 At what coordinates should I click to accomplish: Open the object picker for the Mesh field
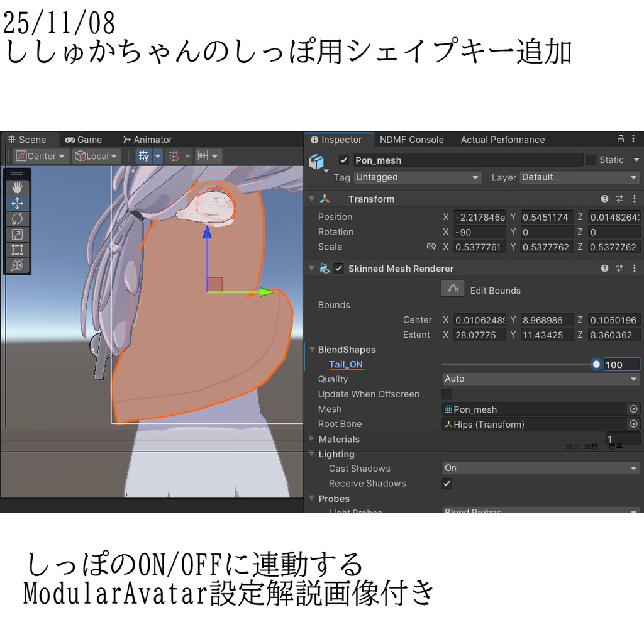tap(634, 409)
